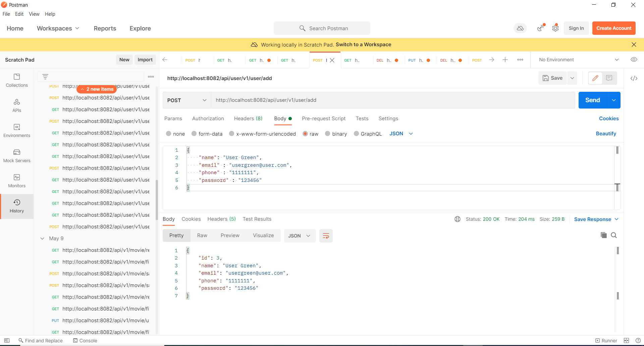This screenshot has width=644, height=346.
Task: Copy the response body to clipboard
Action: point(604,235)
